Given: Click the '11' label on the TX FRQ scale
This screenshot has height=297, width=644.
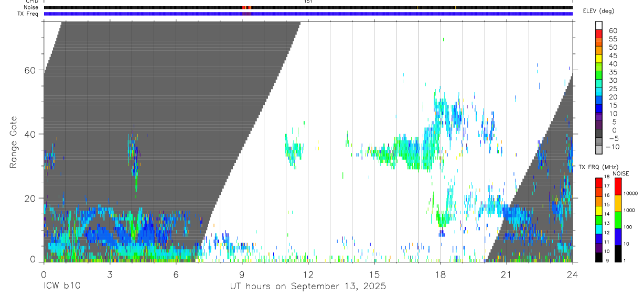Looking at the screenshot, I should point(607,242).
